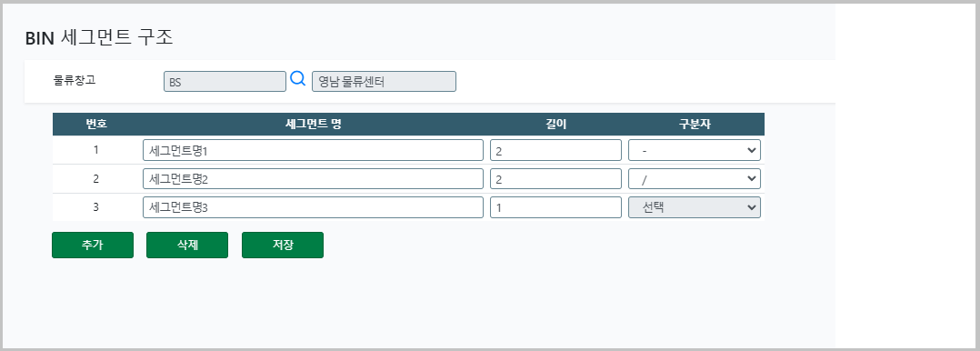Click the 영남 물류센터 name field
980x351 pixels.
pyautogui.click(x=384, y=81)
